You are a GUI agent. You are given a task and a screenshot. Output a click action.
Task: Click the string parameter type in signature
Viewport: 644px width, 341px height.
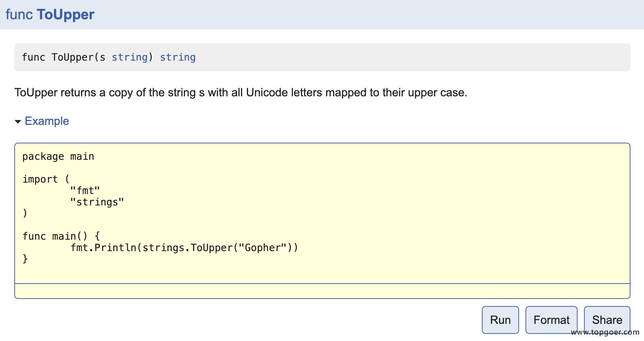[x=130, y=57]
